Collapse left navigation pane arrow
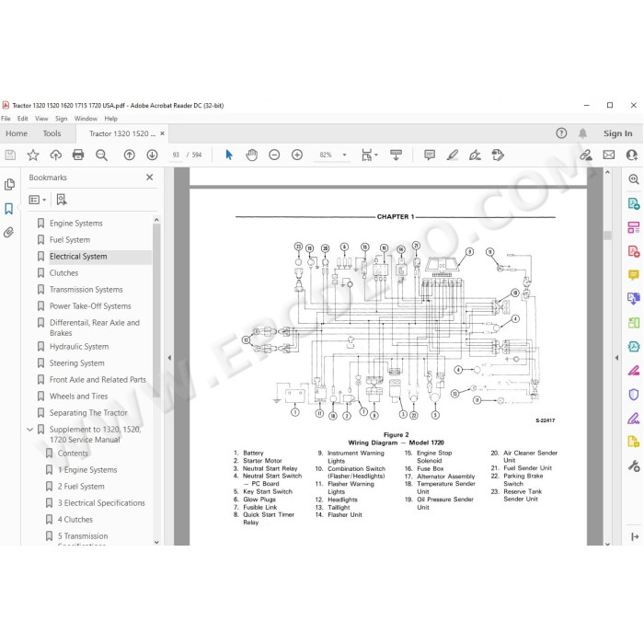 pos(169,358)
